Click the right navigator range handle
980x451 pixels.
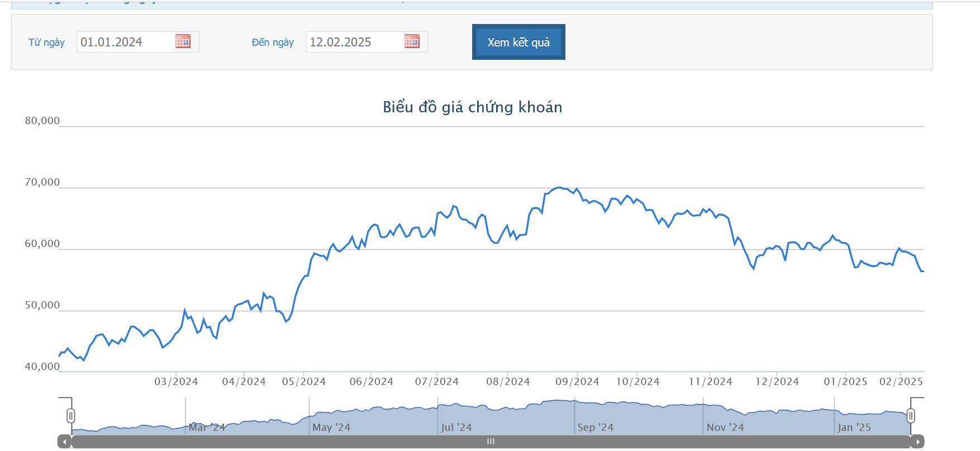pyautogui.click(x=911, y=416)
